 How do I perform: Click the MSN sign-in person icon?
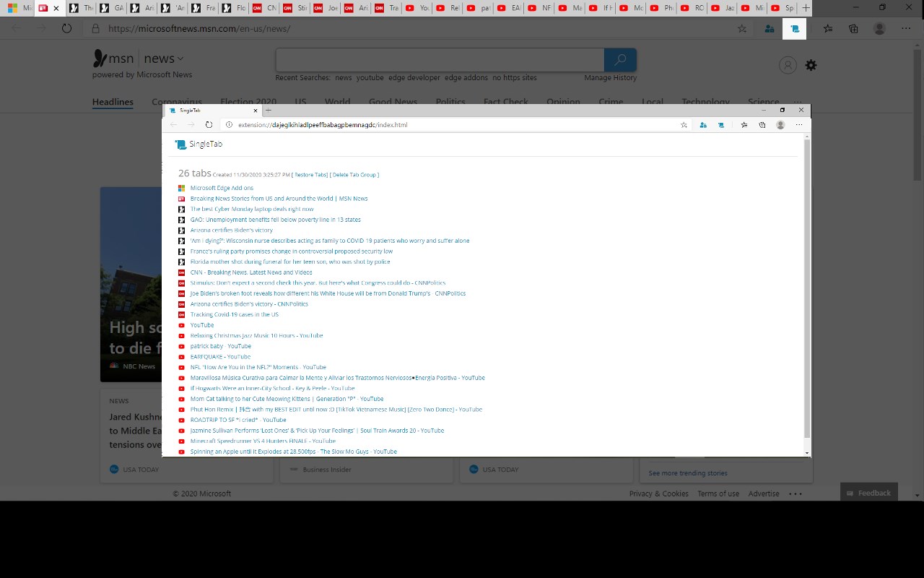point(788,65)
